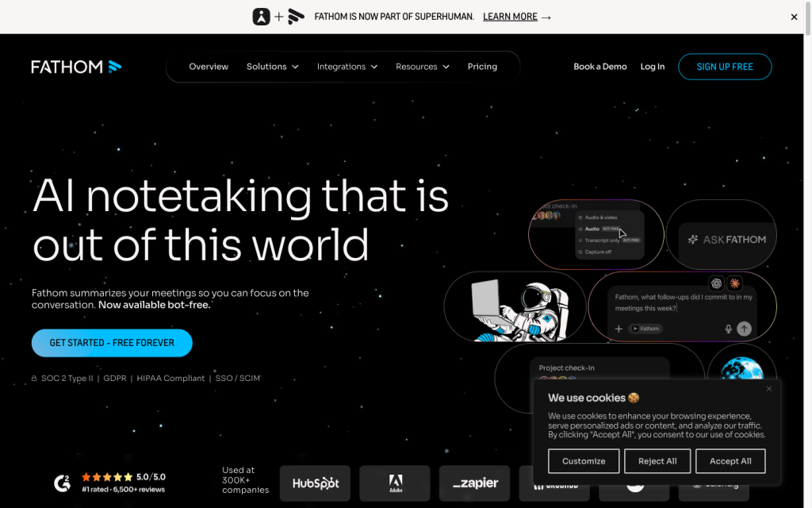This screenshot has height=508, width=812.
Task: Click '#1 rated · 6,500+ reviews' text
Action: click(x=123, y=489)
